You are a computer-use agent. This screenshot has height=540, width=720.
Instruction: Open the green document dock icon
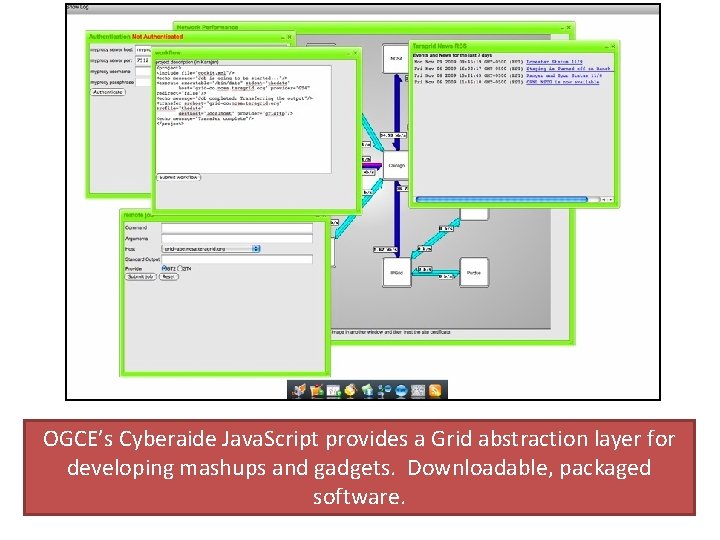367,391
